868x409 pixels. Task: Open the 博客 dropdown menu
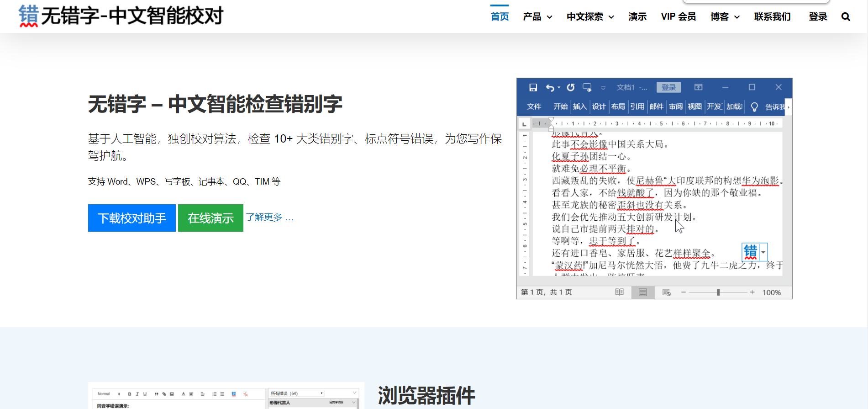(725, 17)
